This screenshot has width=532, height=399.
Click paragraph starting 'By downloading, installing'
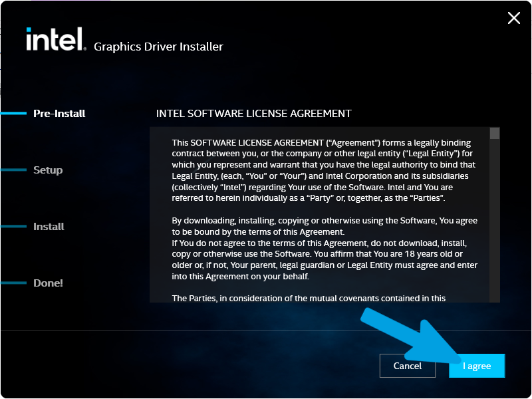(325, 226)
